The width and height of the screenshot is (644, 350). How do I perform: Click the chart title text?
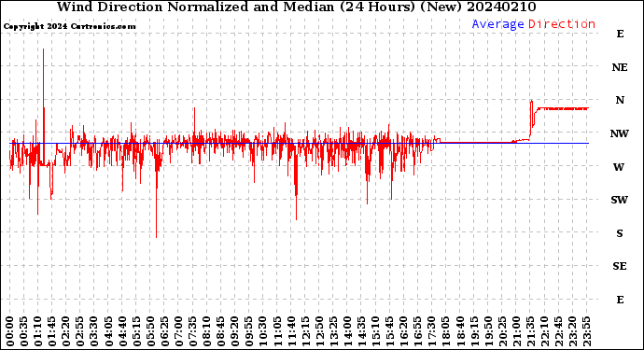296,7
